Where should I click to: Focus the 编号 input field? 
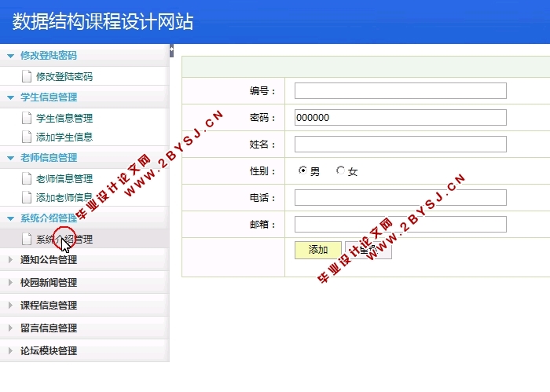[401, 91]
